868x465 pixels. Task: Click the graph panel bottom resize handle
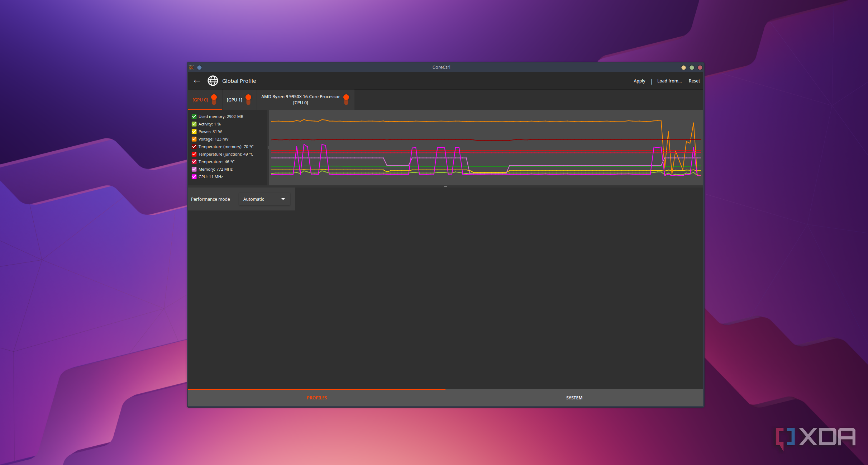445,186
